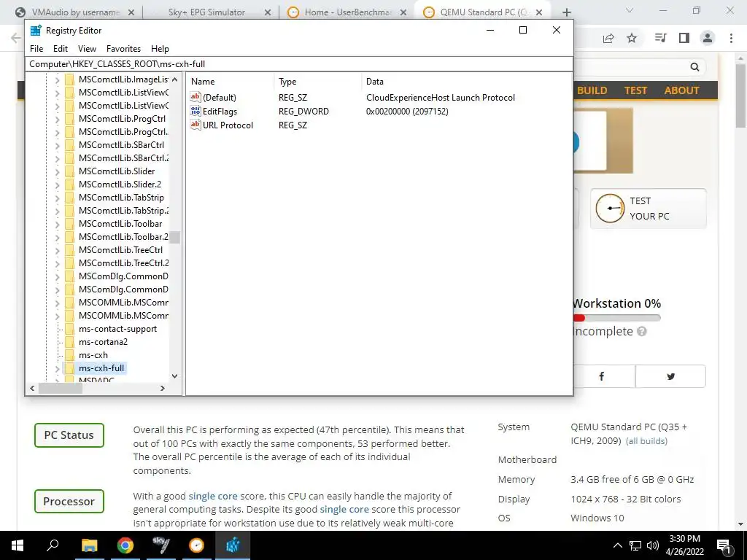The image size is (747, 560).
Task: Expand the MSComctlLib.SBarCtrl key
Action: [x=57, y=145]
